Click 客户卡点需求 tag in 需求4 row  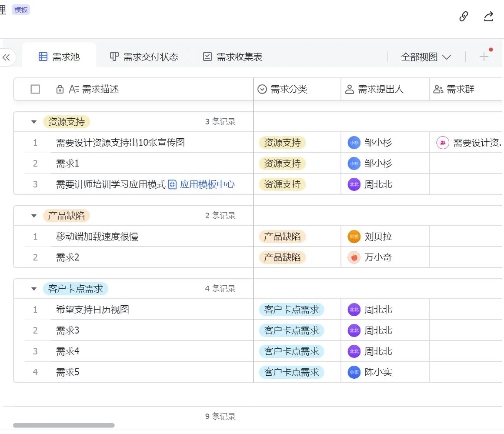pos(291,351)
